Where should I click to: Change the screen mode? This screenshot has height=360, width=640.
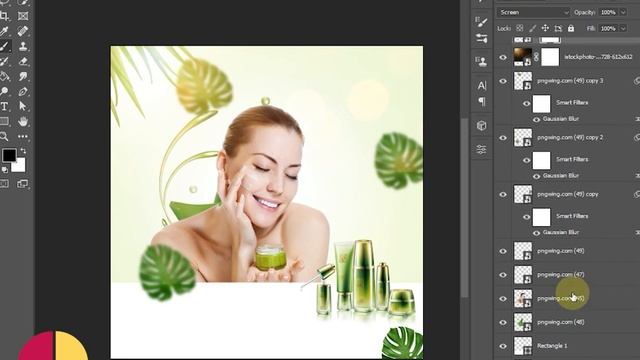23,184
